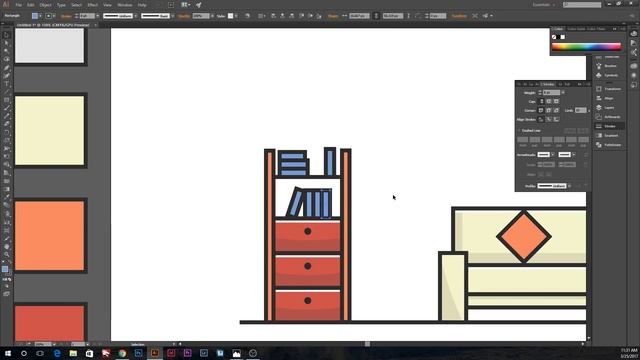
Task: Open the brush definition dropdown
Action: 172,16
